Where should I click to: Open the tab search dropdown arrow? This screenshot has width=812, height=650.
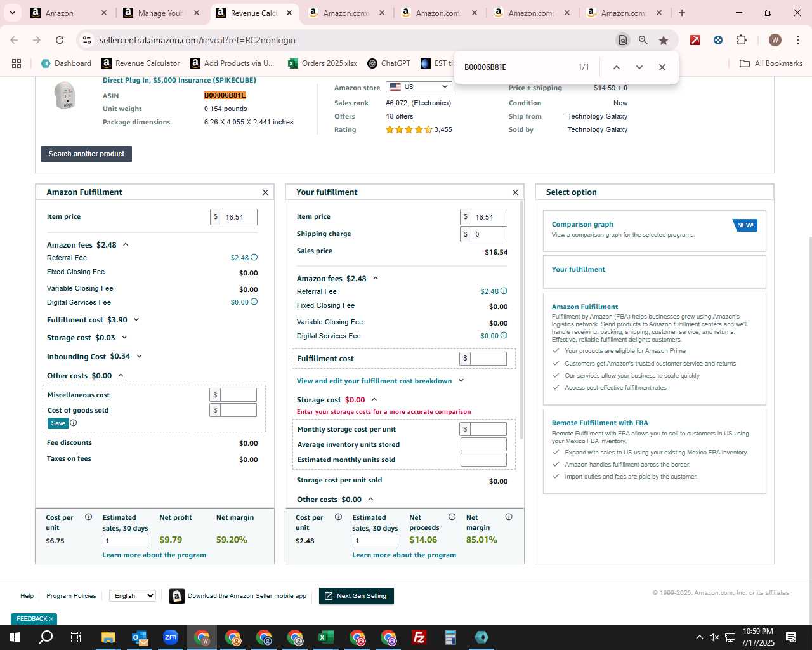pos(12,13)
